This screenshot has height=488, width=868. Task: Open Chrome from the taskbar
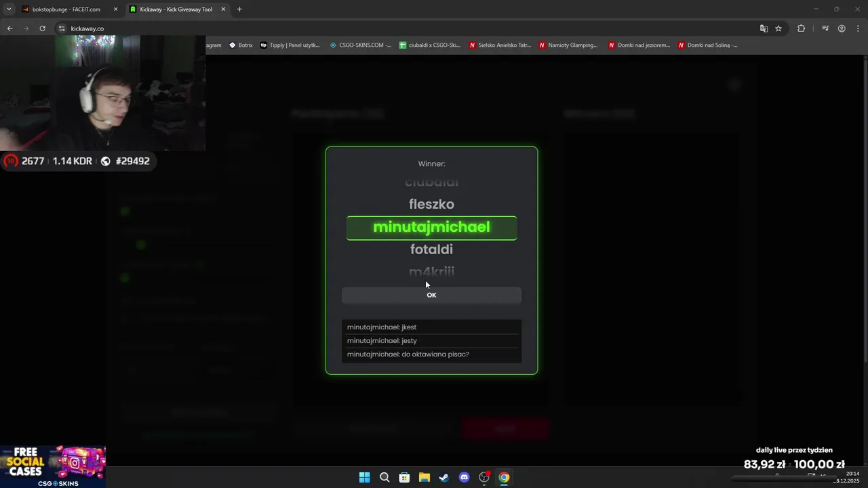pos(504,477)
